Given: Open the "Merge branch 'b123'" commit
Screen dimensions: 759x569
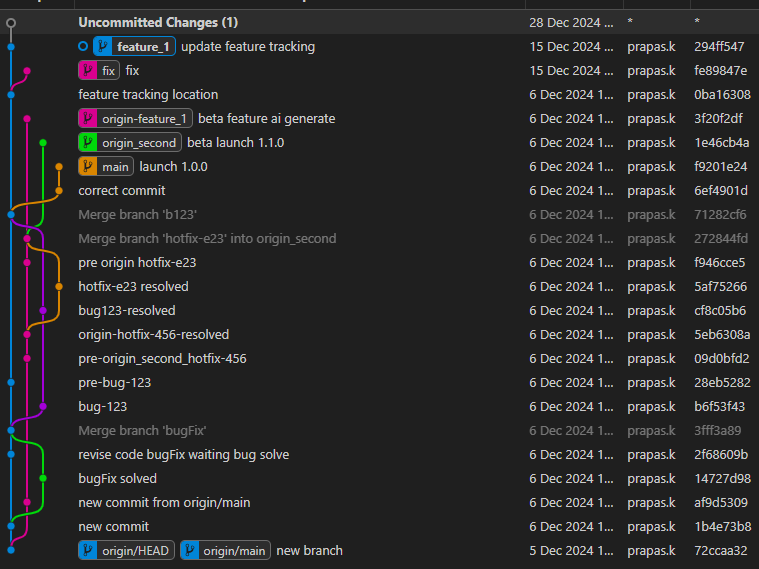Looking at the screenshot, I should tap(138, 215).
